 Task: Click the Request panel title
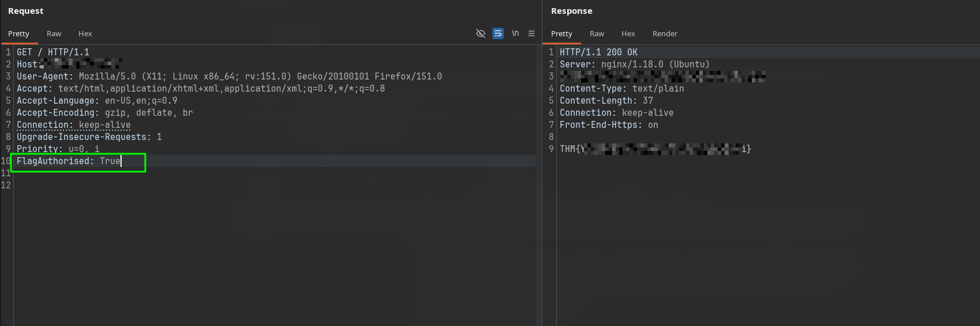25,11
